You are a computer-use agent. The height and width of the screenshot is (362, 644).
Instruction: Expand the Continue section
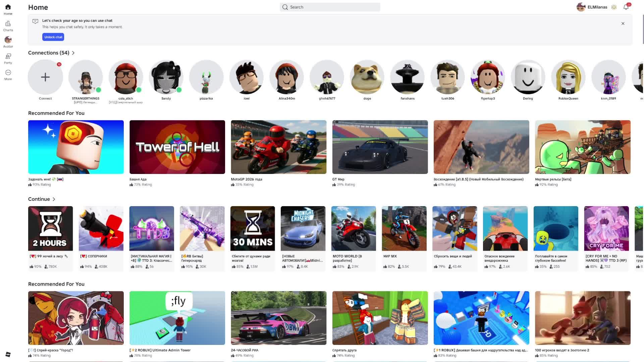(x=54, y=199)
